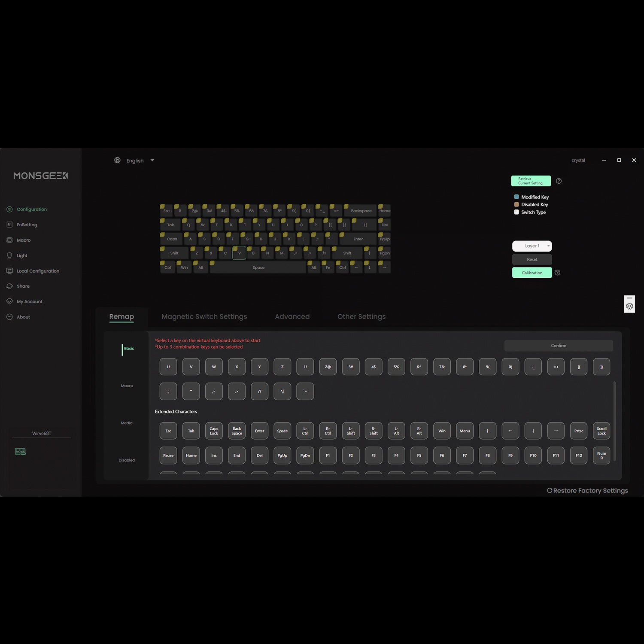Click the Light settings icon
Image resolution: width=644 pixels, height=644 pixels.
(x=9, y=255)
